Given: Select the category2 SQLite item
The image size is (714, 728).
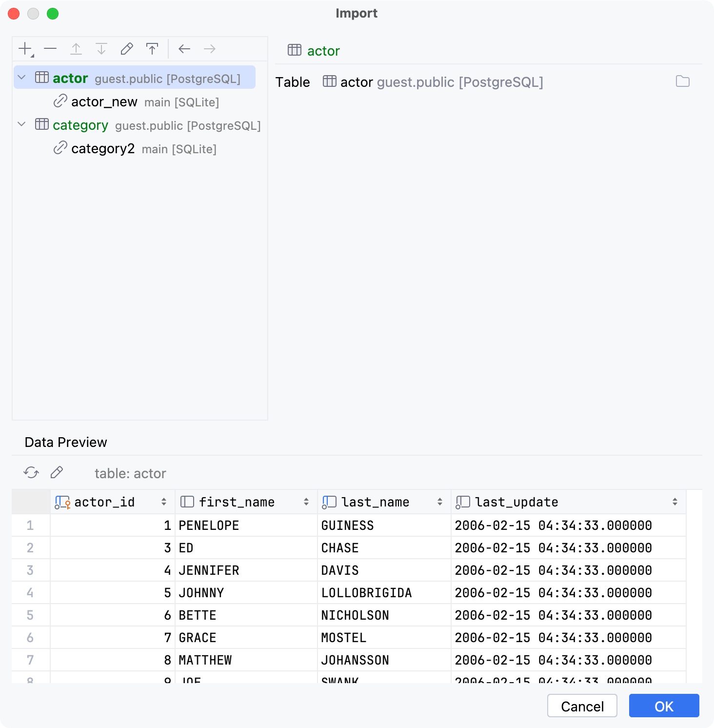Looking at the screenshot, I should [103, 149].
